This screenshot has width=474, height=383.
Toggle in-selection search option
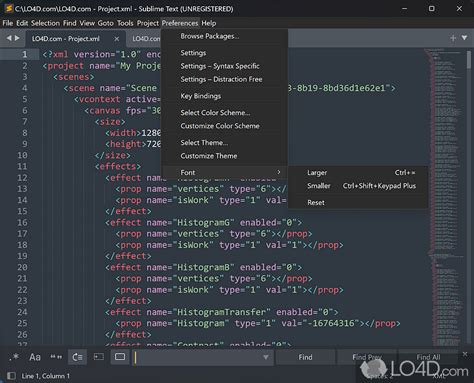point(99,357)
